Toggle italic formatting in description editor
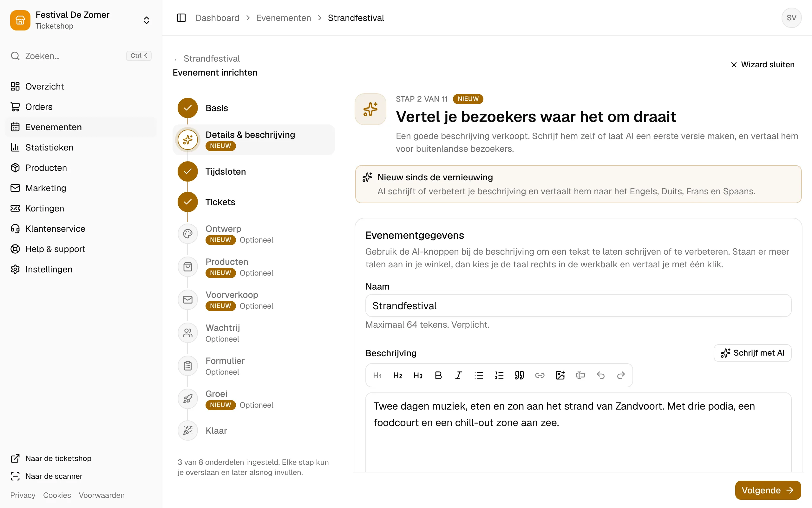The image size is (812, 508). (x=459, y=375)
